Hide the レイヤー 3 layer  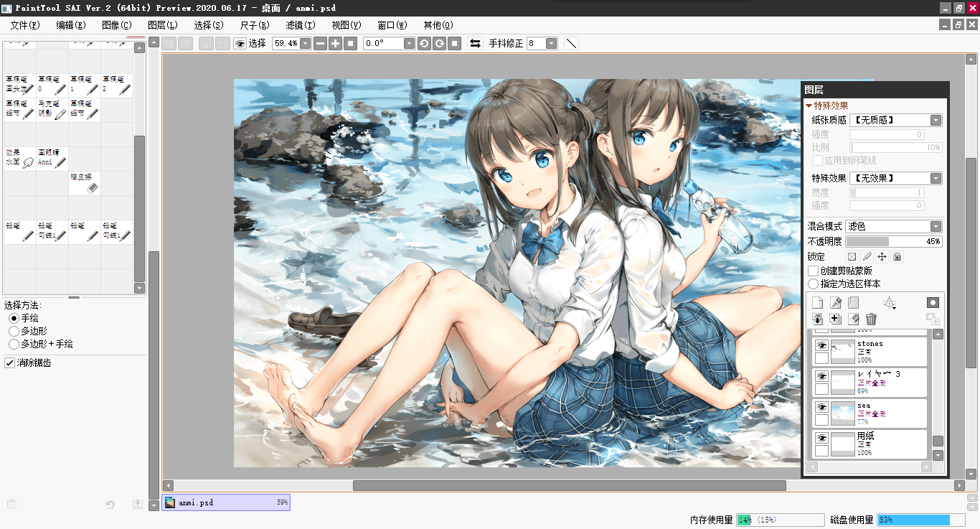click(821, 376)
